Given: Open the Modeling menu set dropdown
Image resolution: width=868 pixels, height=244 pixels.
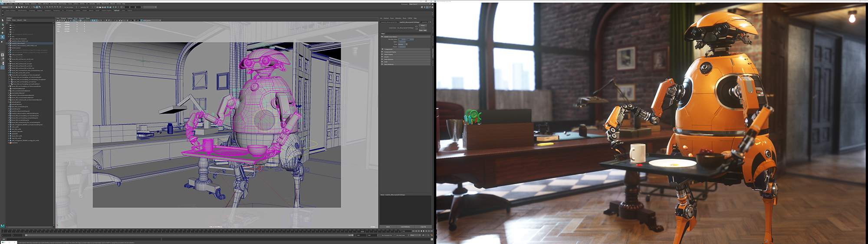Looking at the screenshot, I should [7, 7].
